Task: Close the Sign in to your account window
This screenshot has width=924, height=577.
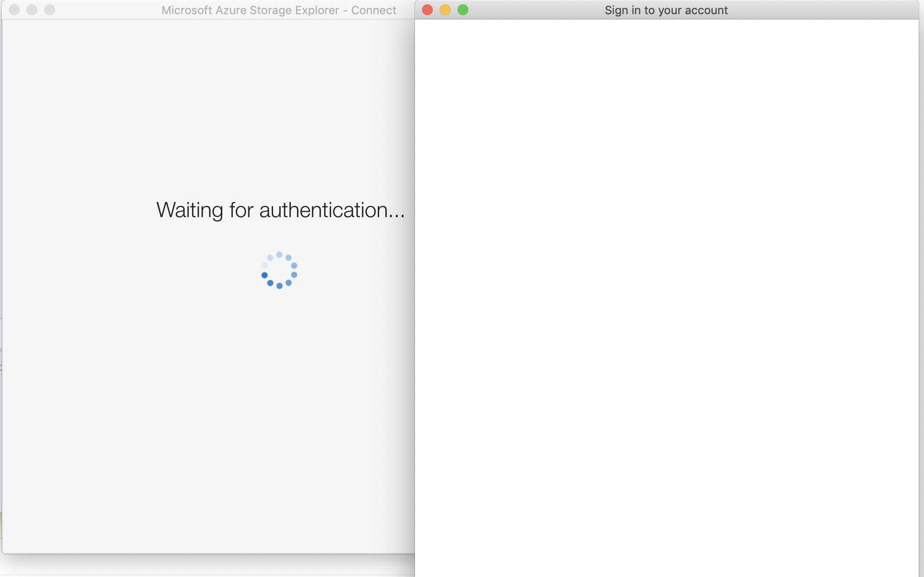Action: pos(427,10)
